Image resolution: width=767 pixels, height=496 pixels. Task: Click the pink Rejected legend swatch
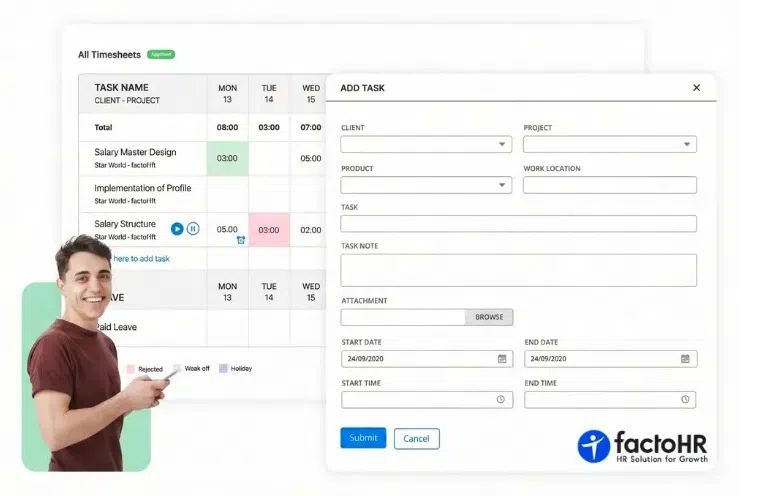click(131, 369)
